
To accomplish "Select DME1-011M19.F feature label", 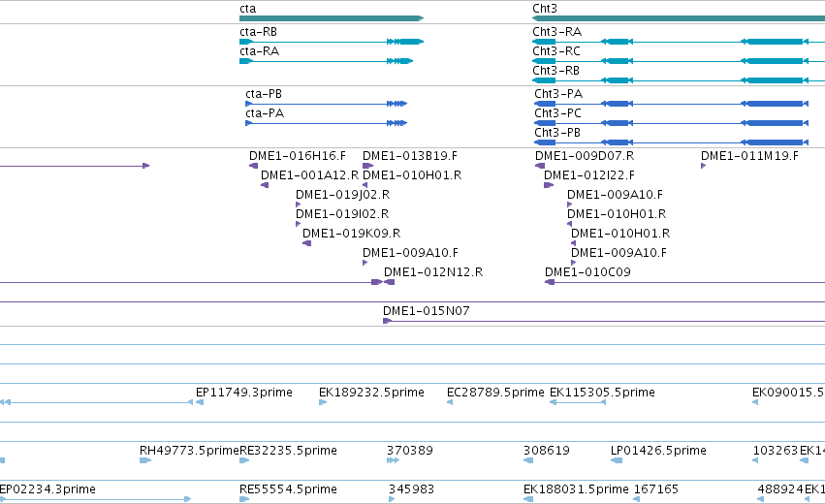I will tap(749, 156).
